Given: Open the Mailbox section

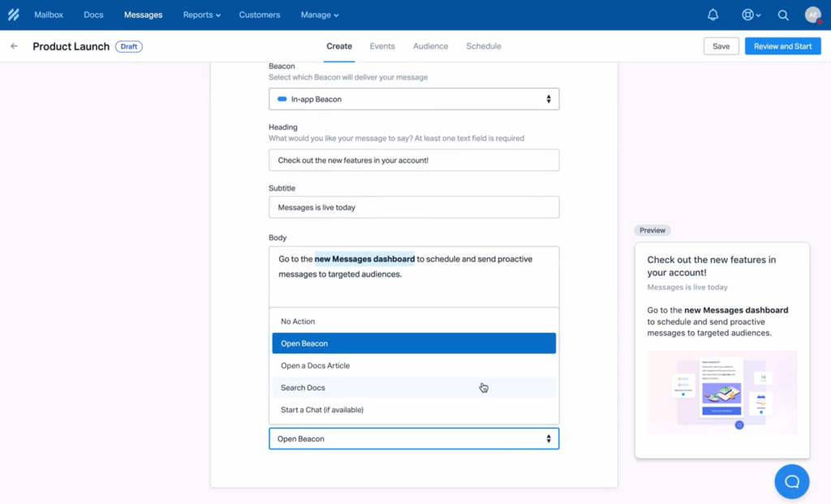Looking at the screenshot, I should tap(48, 15).
